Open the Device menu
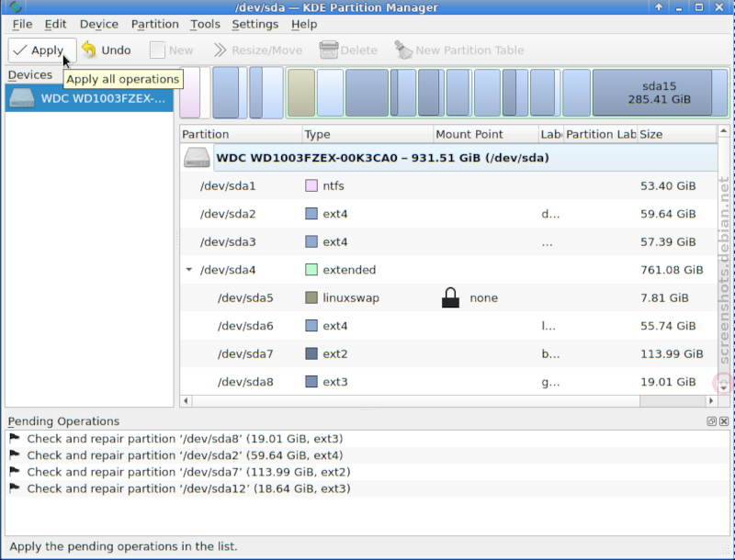This screenshot has width=735, height=560. [99, 25]
